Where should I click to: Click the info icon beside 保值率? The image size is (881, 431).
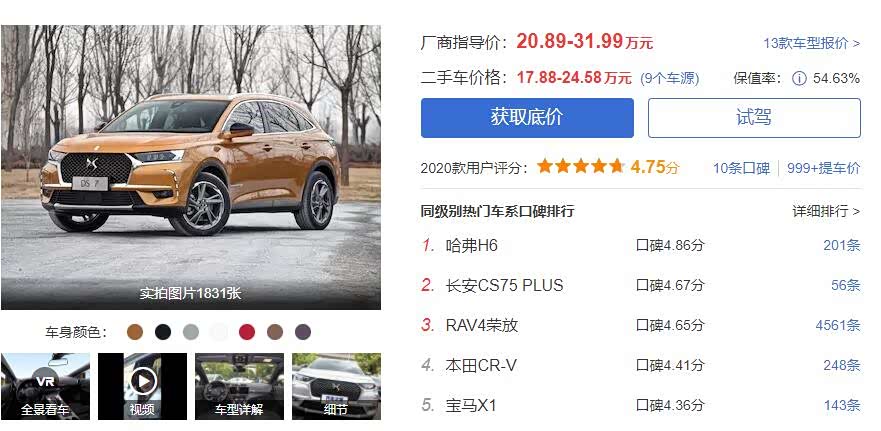click(x=799, y=78)
